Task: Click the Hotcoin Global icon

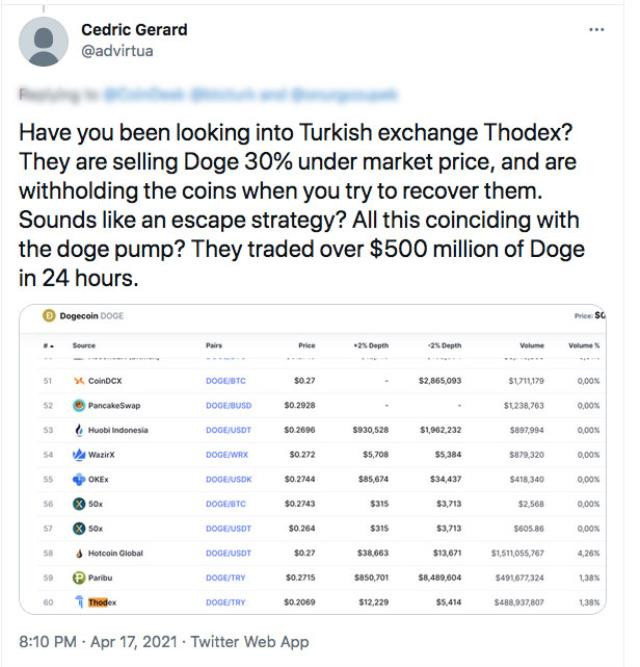Action: 79,553
